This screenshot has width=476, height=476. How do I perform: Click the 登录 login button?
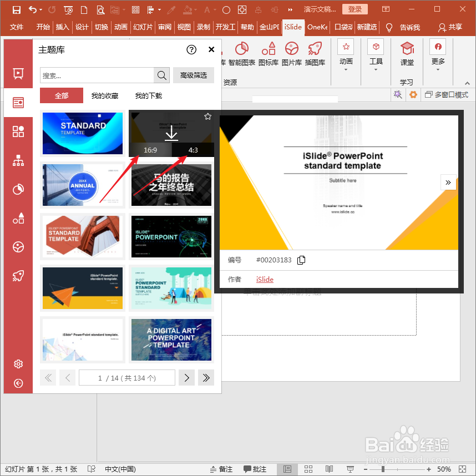coord(355,9)
